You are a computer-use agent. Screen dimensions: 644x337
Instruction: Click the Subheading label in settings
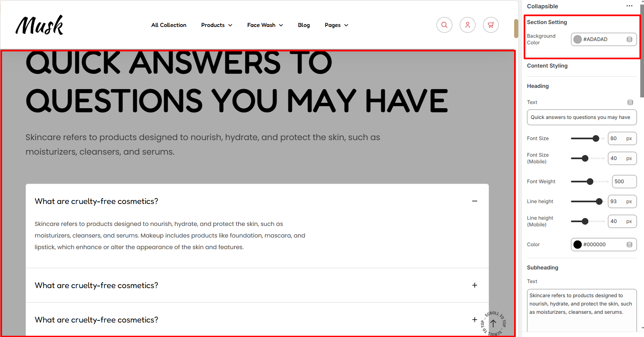pos(542,268)
